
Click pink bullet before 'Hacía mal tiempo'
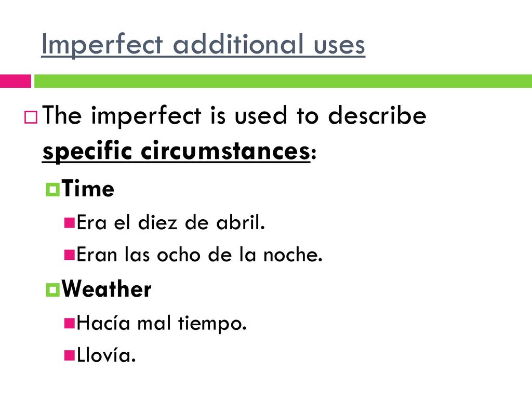[x=69, y=323]
